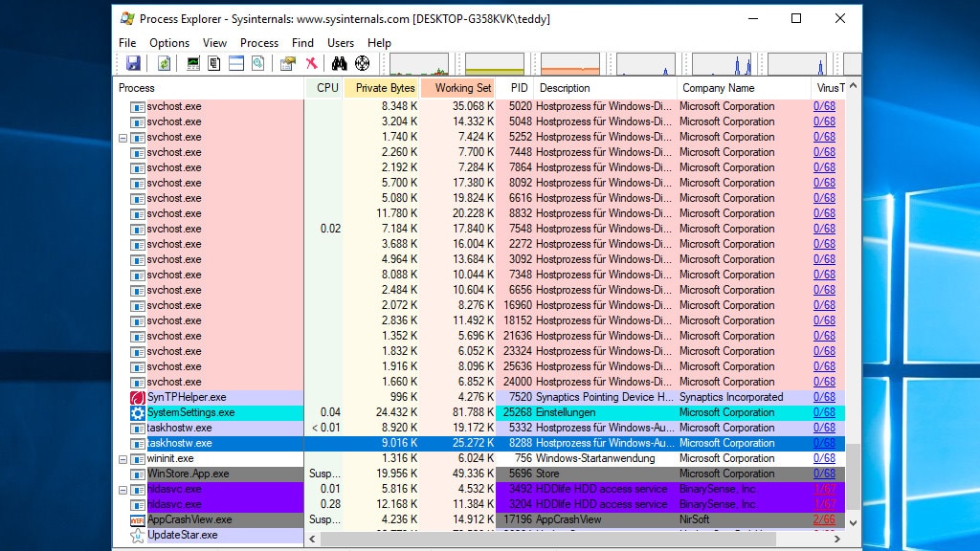980x551 pixels.
Task: Sort by the CPU column header
Action: coord(323,88)
